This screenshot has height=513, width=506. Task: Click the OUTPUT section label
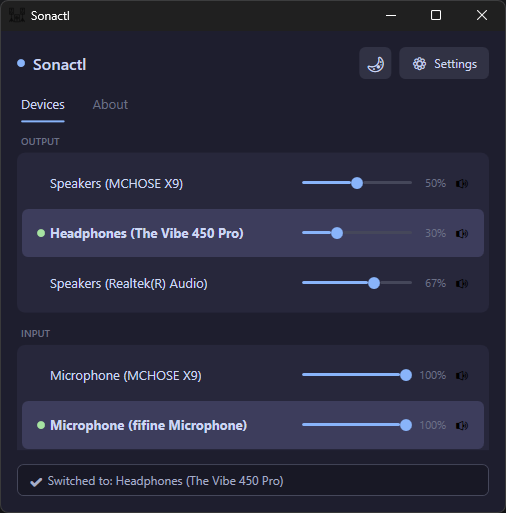pos(40,142)
